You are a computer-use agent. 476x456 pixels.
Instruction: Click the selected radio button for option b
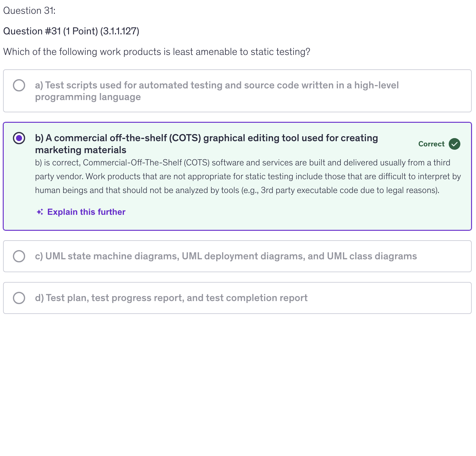(19, 138)
